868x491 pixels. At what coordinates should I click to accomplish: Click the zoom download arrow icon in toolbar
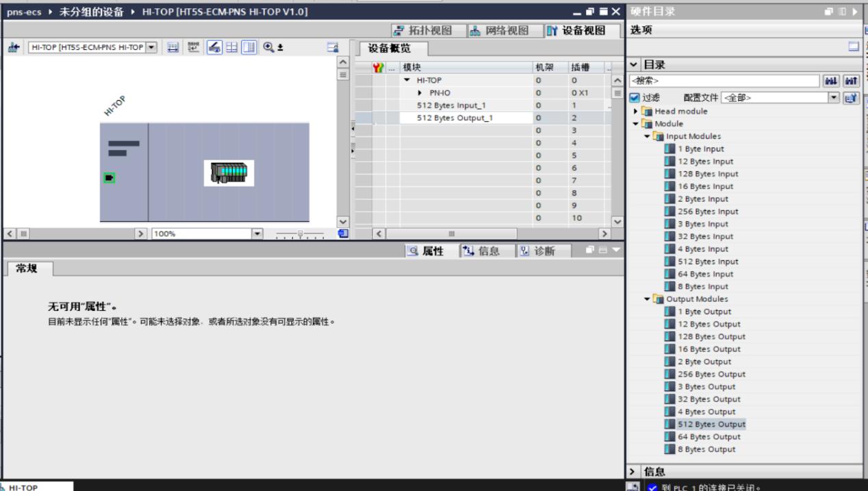[x=279, y=48]
